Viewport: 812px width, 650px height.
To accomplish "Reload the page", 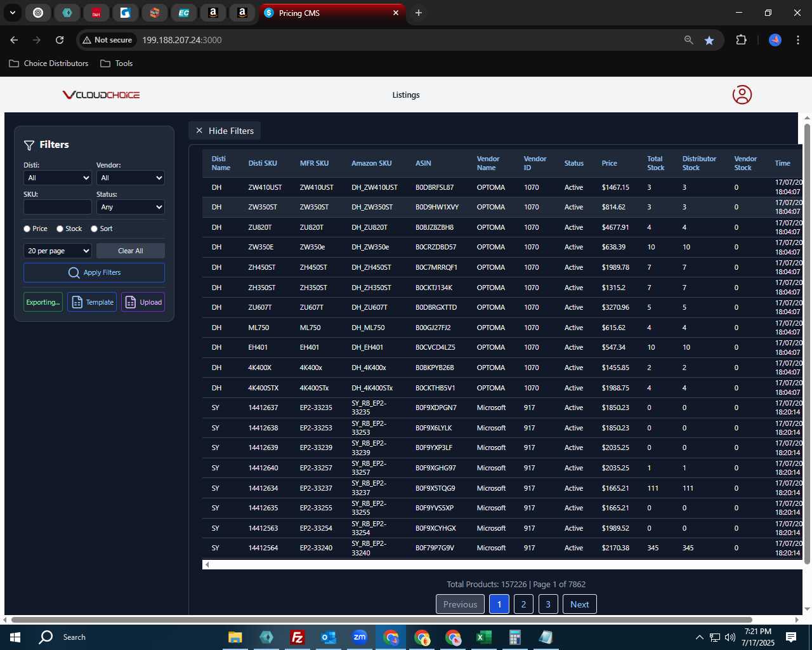I will click(x=60, y=40).
